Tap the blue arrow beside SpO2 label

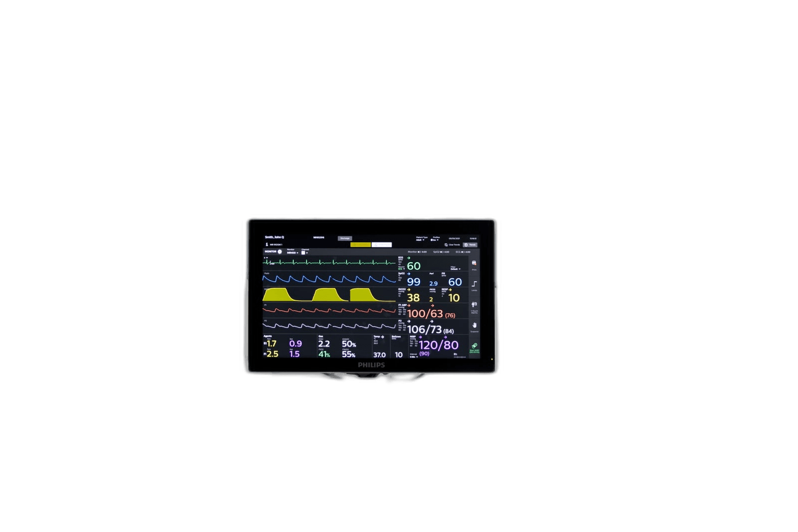(x=409, y=274)
